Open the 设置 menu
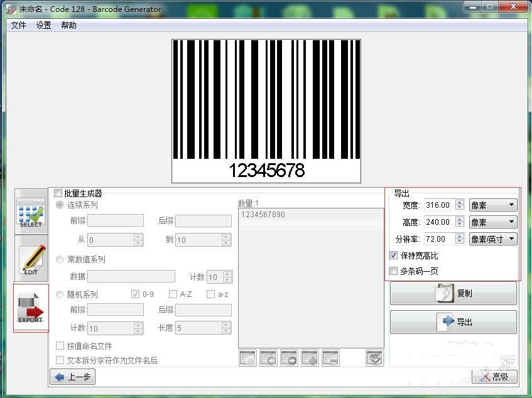Image resolution: width=532 pixels, height=398 pixels. click(43, 26)
